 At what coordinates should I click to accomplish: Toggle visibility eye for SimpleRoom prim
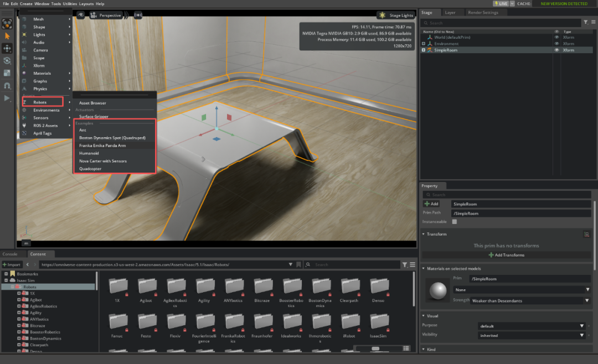(556, 50)
